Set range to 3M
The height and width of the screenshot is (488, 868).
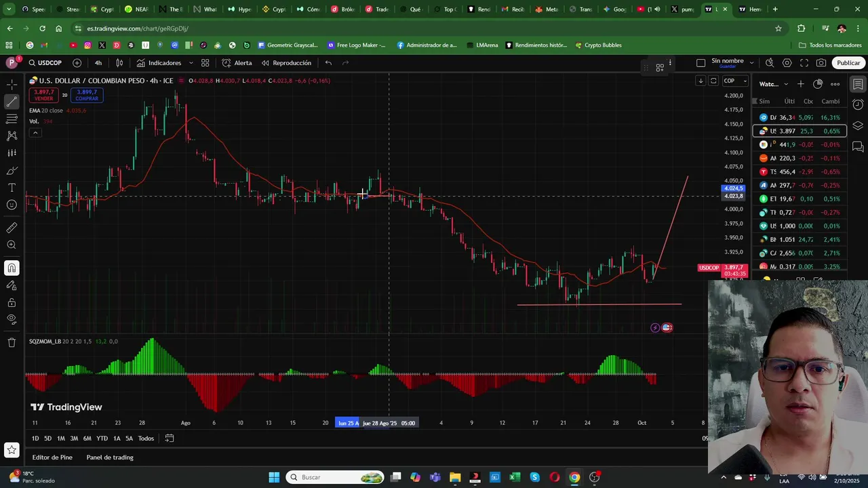click(x=74, y=439)
